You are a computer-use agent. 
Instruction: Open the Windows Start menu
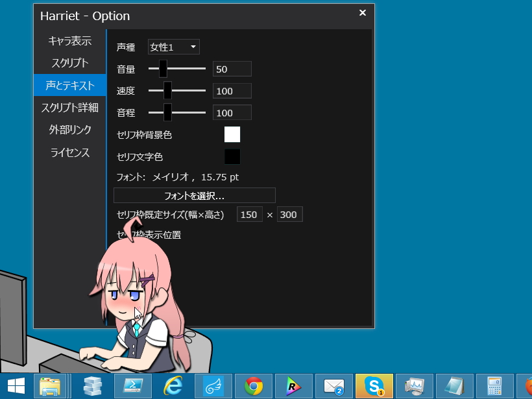pos(14,386)
